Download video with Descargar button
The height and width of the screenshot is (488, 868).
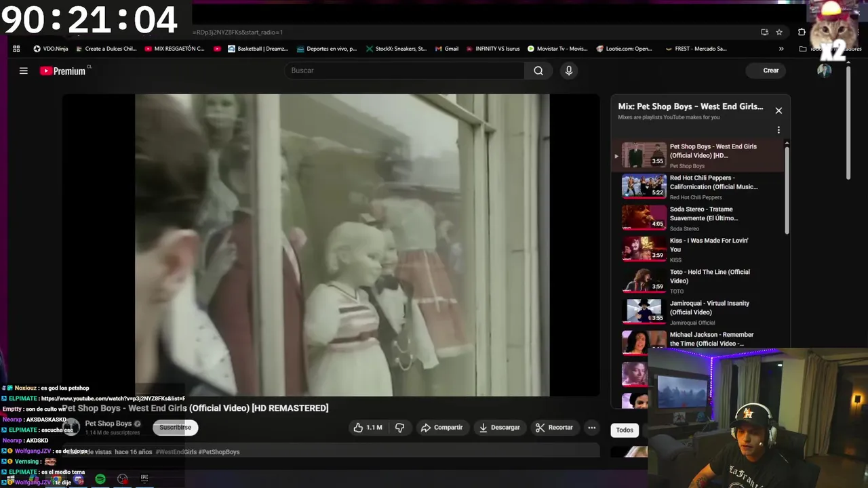click(499, 428)
